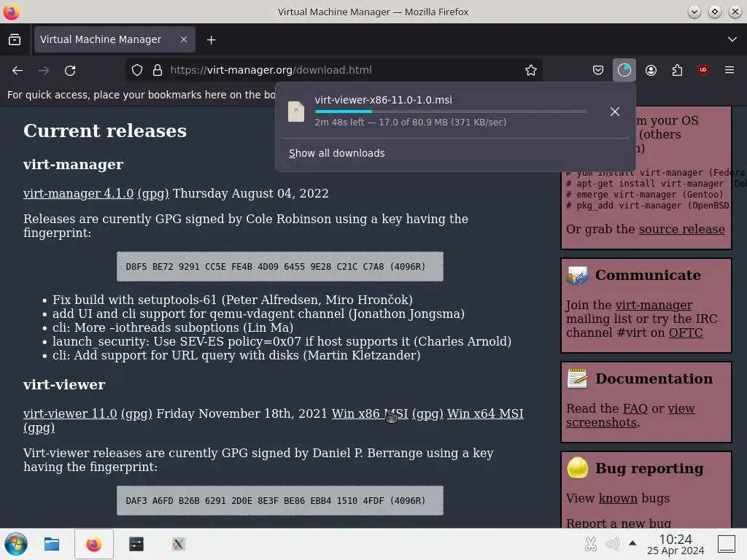The image size is (747, 560).
Task: Click the Daniel Berrange fingerprint code block
Action: click(280, 500)
